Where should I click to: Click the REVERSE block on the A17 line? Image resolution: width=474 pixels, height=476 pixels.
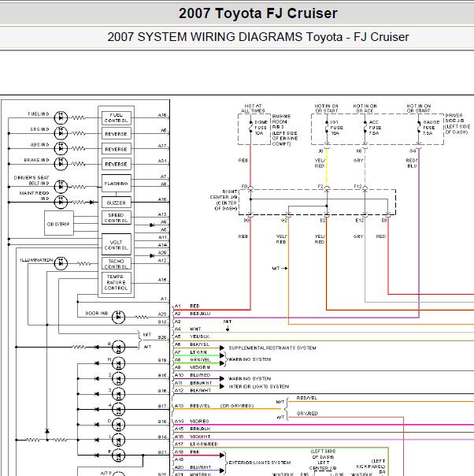[x=117, y=149]
